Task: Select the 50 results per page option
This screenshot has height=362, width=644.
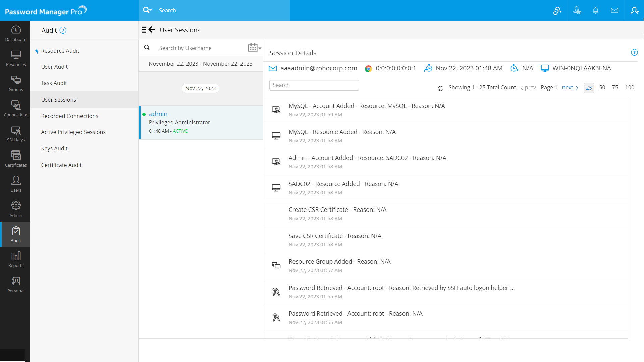Action: coord(602,87)
